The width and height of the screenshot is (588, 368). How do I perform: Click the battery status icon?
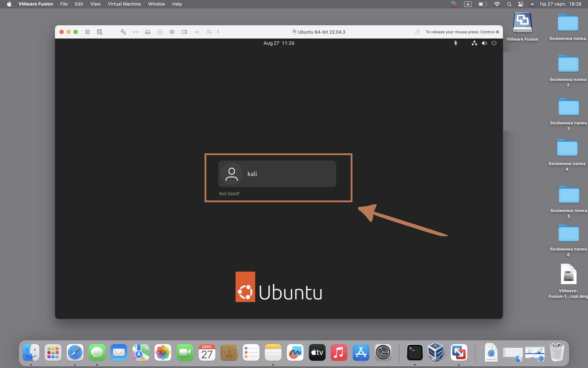point(482,4)
